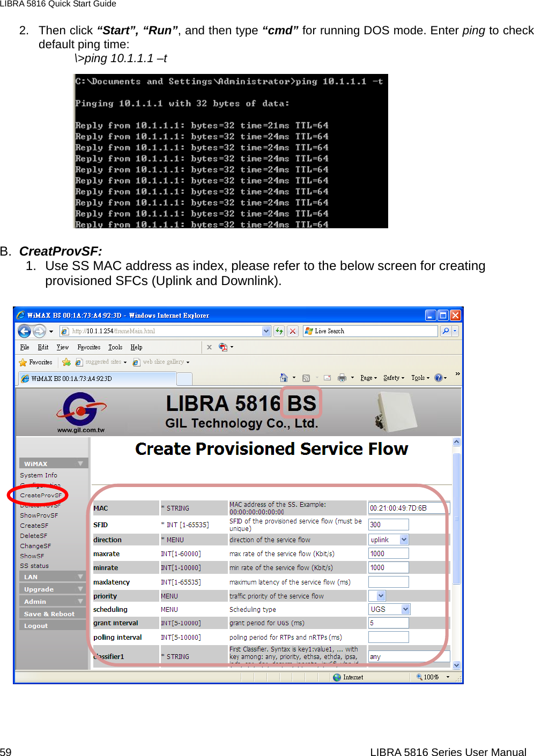Screen dimensions: 534x756
Task: Expand the LAN sidebar section
Action: coord(53,577)
